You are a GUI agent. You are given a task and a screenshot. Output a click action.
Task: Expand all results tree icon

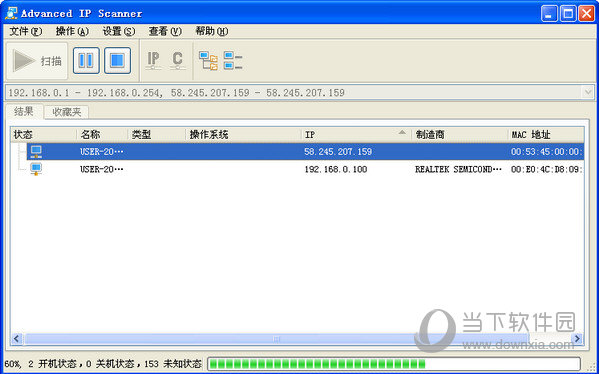208,61
